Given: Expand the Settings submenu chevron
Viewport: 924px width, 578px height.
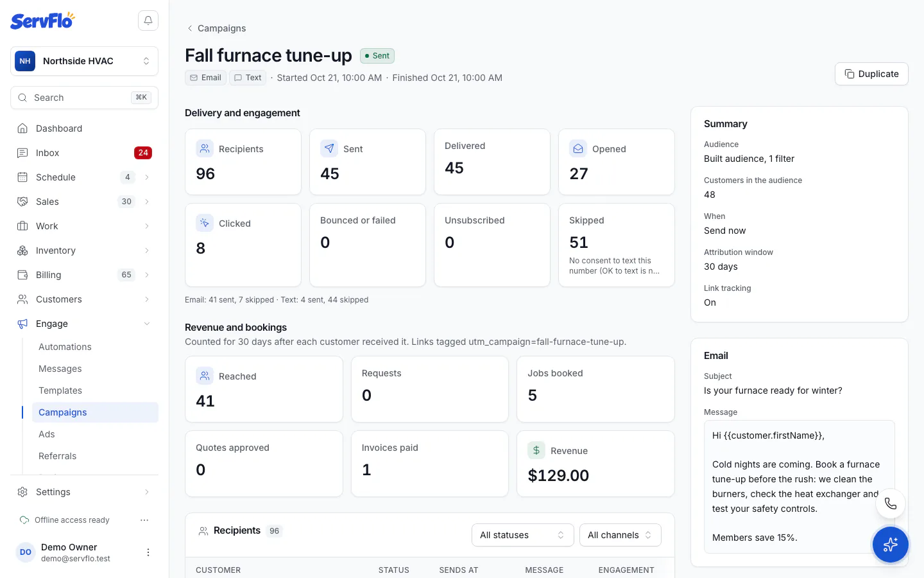Looking at the screenshot, I should [x=147, y=492].
